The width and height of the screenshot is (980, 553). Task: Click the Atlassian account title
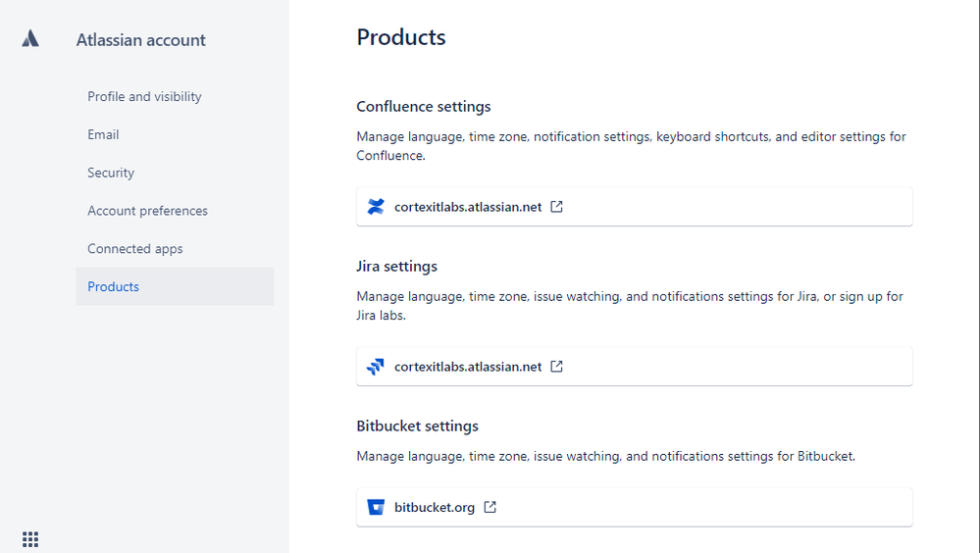point(141,40)
